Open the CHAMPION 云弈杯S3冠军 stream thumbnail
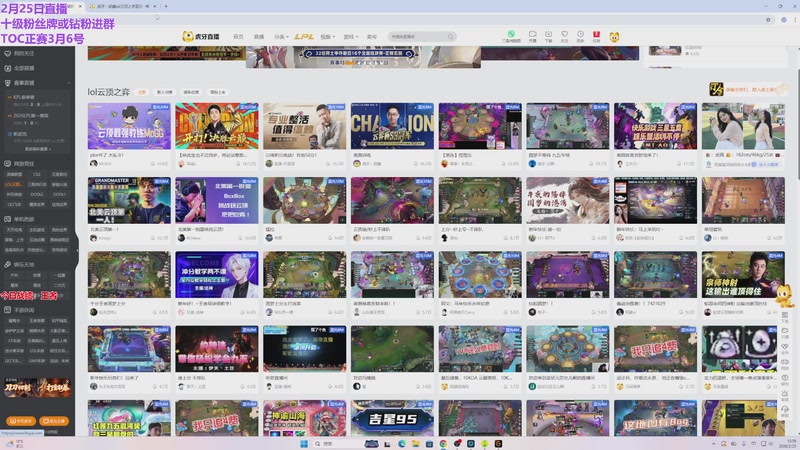800x450 pixels. point(392,126)
